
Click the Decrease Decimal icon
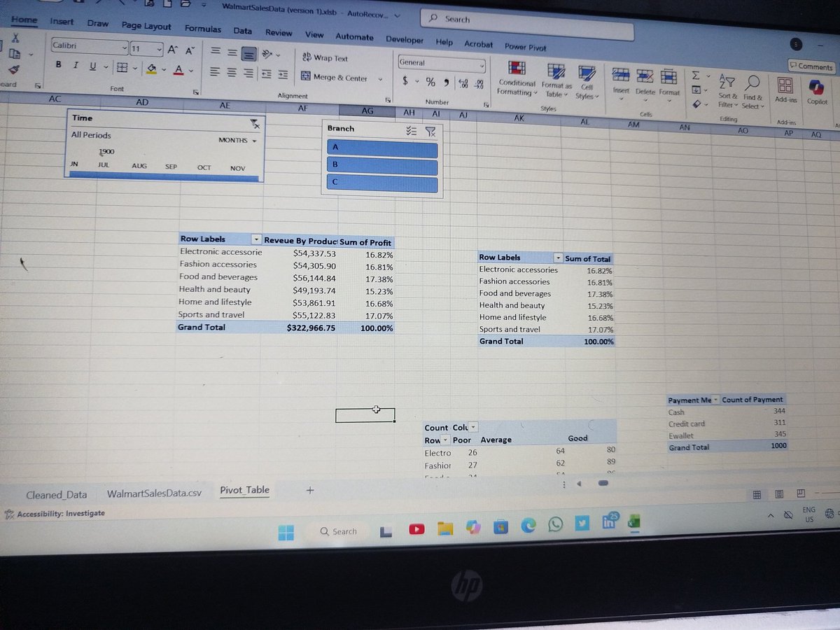pyautogui.click(x=479, y=85)
